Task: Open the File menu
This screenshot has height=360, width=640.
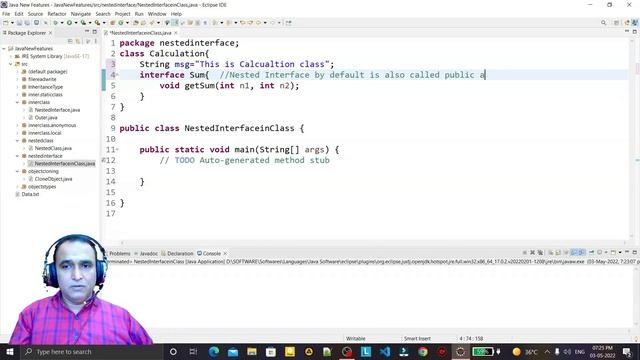Action: [6, 14]
